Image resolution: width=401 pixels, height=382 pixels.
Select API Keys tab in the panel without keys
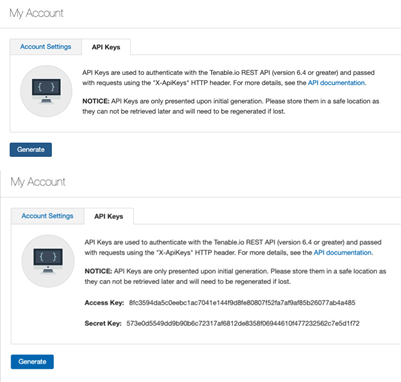(x=106, y=47)
